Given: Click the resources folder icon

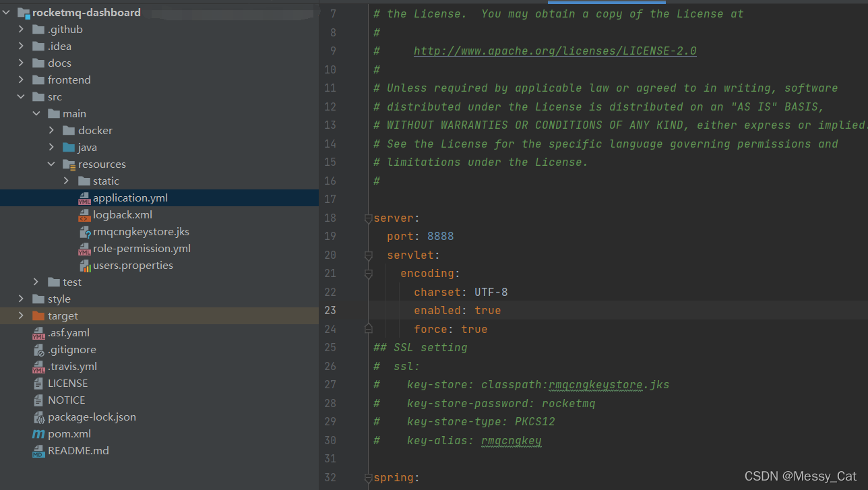Looking at the screenshot, I should point(69,164).
